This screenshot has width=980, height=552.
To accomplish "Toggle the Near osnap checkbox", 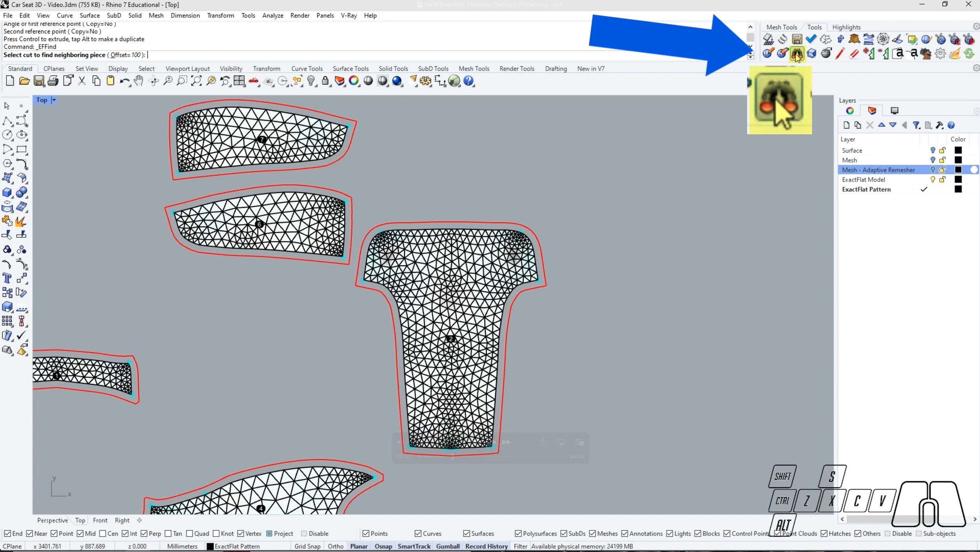I will click(x=30, y=534).
